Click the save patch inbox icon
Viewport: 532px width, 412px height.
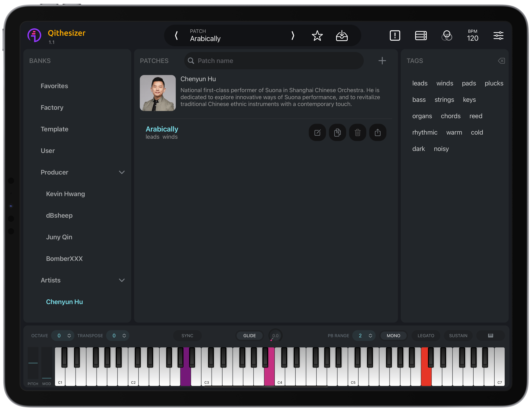[x=342, y=36]
